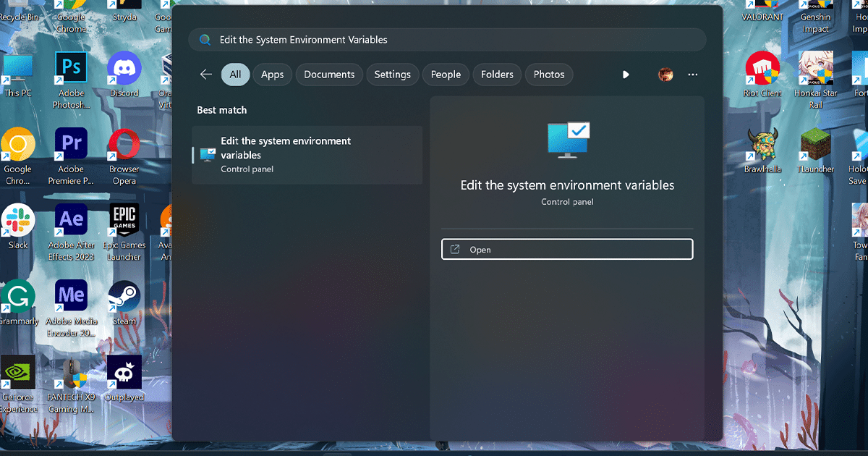
Task: Select the Folders filter tab
Action: click(x=497, y=75)
